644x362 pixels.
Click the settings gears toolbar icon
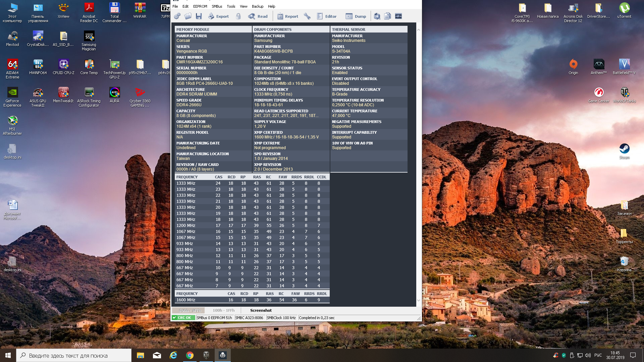click(177, 16)
